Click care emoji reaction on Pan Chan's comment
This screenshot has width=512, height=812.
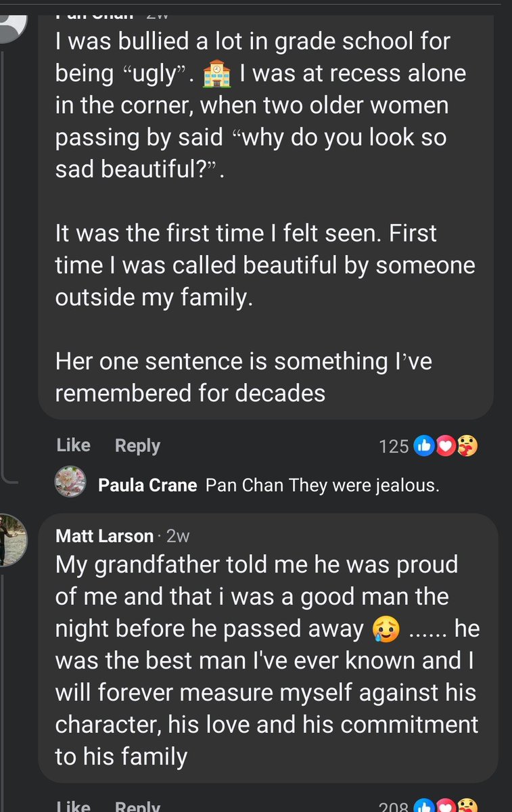click(467, 446)
